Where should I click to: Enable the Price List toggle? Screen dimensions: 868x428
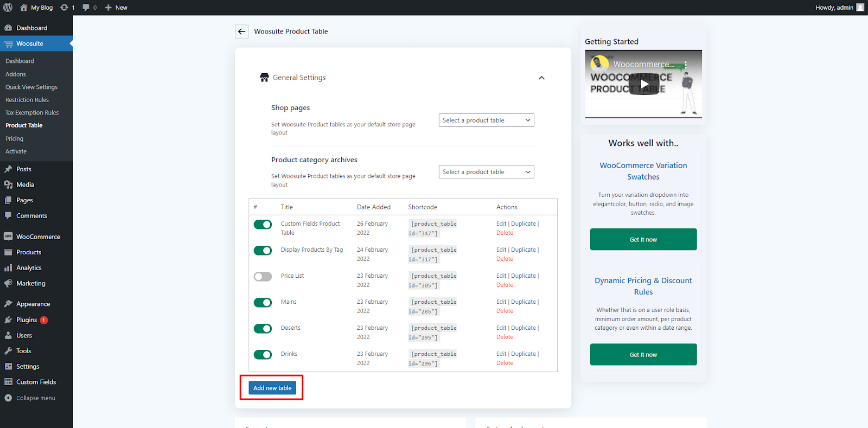[263, 277]
